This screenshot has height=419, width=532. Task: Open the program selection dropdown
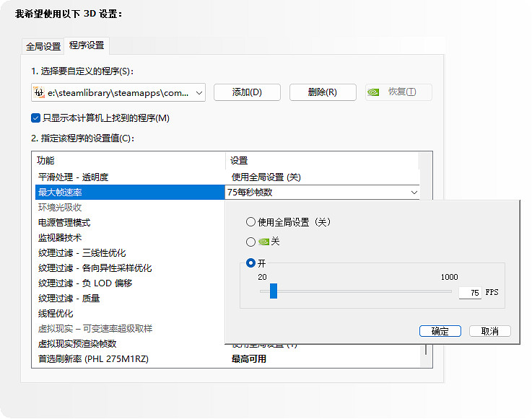tap(118, 92)
